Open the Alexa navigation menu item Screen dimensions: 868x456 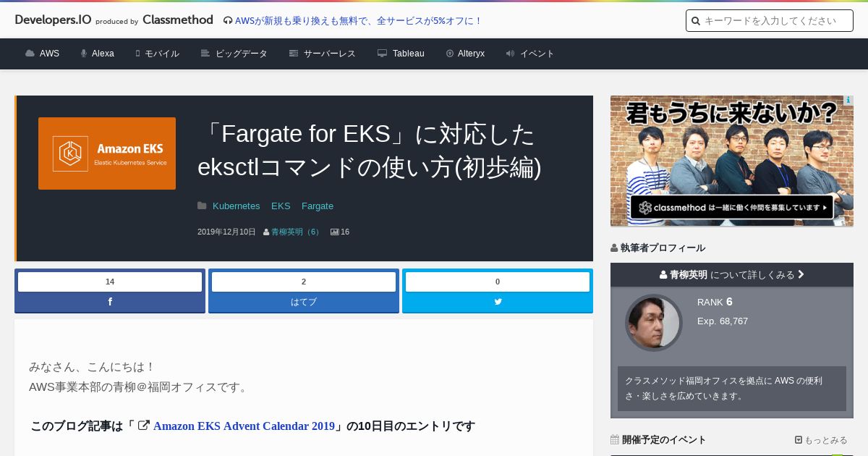[x=103, y=54]
